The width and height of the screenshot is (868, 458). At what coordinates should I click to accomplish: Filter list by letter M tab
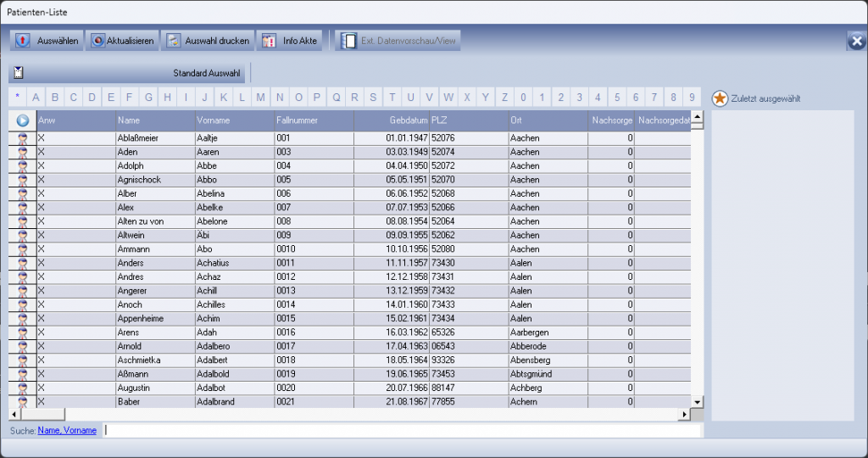[260, 97]
